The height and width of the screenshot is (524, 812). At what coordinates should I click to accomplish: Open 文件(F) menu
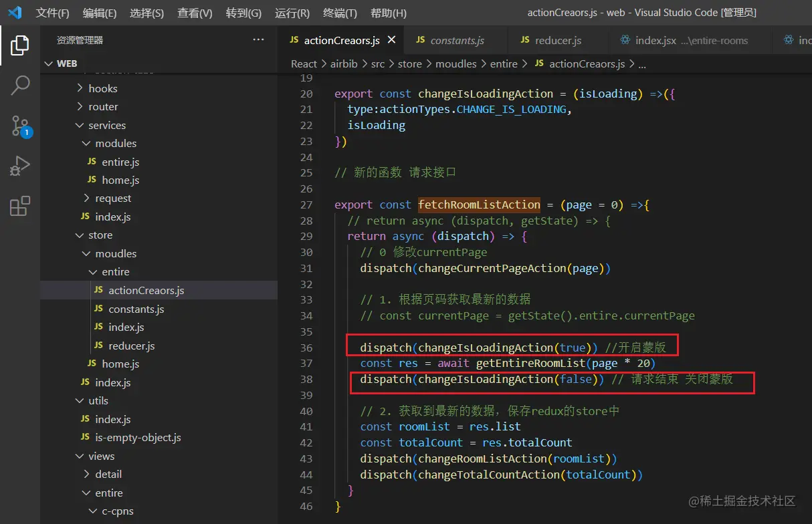[52, 13]
